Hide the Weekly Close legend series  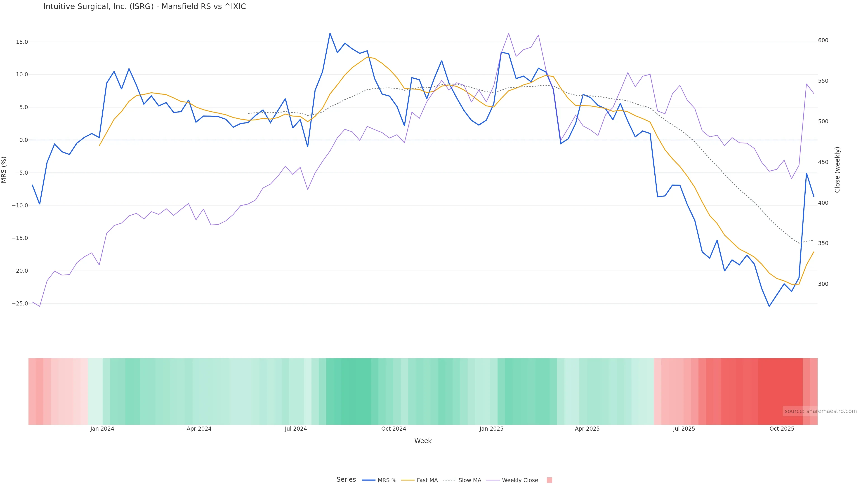tap(520, 480)
